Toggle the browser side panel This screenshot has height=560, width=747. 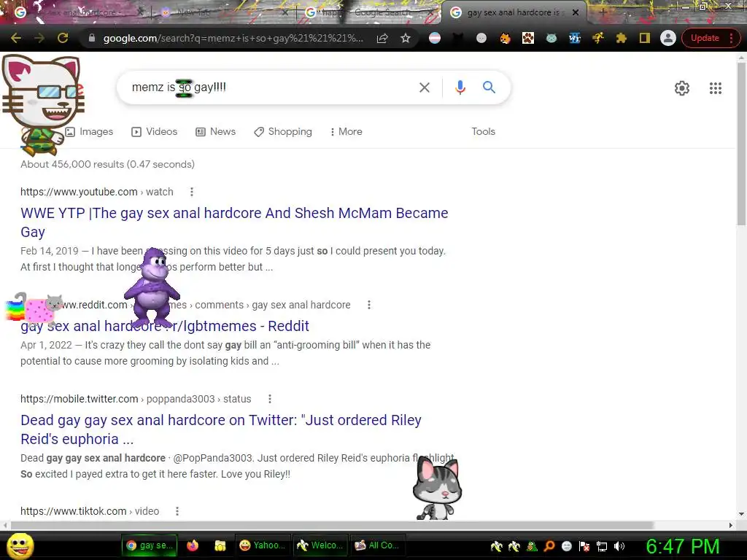(x=645, y=38)
